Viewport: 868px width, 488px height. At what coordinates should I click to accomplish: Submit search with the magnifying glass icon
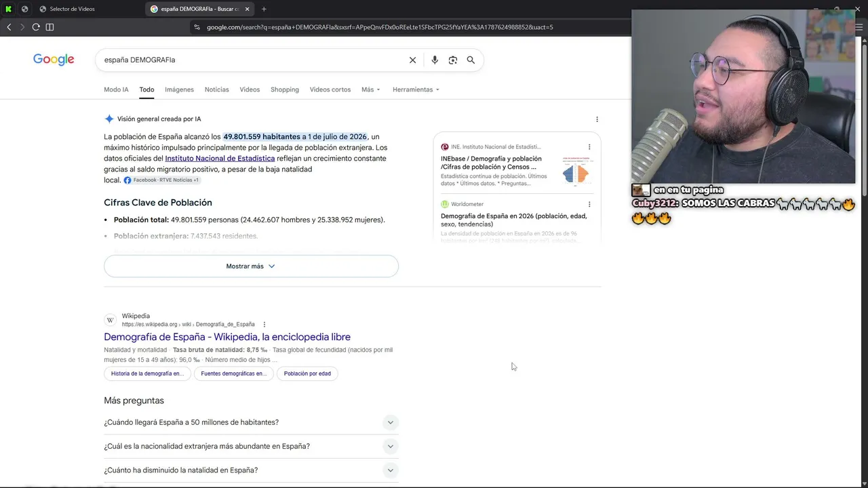click(471, 60)
